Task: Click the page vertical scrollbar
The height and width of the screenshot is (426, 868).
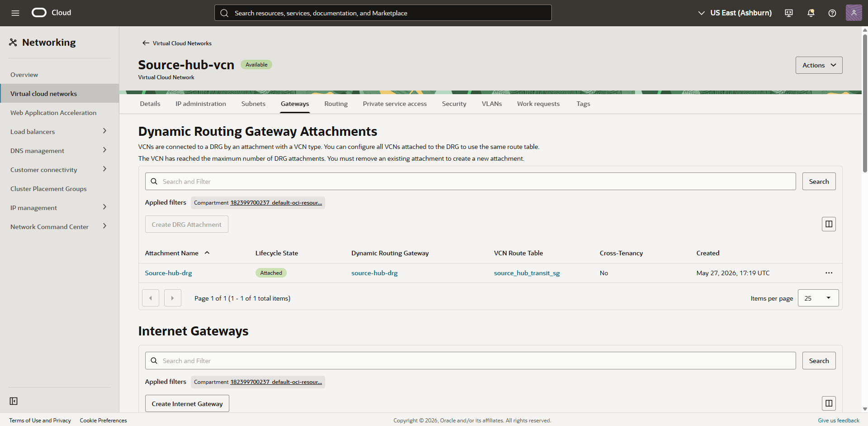Action: pyautogui.click(x=865, y=103)
